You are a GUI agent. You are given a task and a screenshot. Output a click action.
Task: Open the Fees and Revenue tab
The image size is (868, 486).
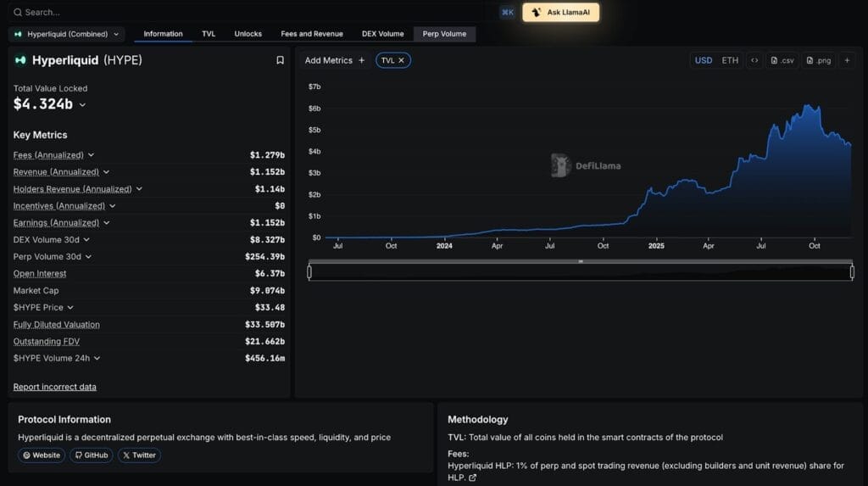pyautogui.click(x=312, y=34)
